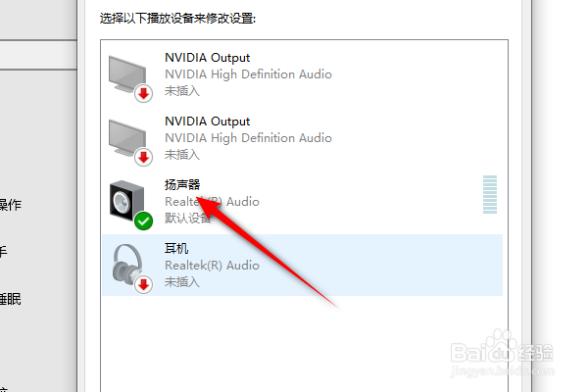Select the 耳机 playback device label

[176, 249]
